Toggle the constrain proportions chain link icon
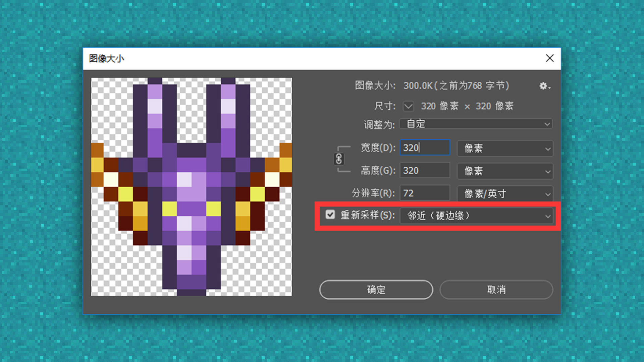The image size is (644, 362). (338, 159)
